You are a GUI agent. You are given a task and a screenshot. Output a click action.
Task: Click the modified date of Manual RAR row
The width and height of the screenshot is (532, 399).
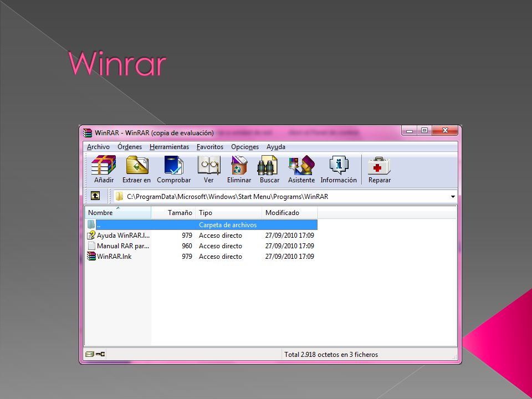coord(289,245)
